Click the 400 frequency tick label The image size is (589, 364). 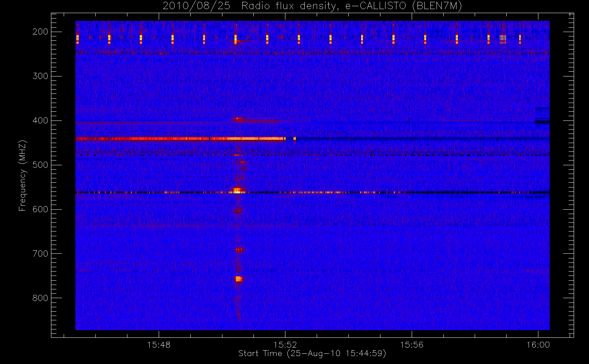[40, 120]
